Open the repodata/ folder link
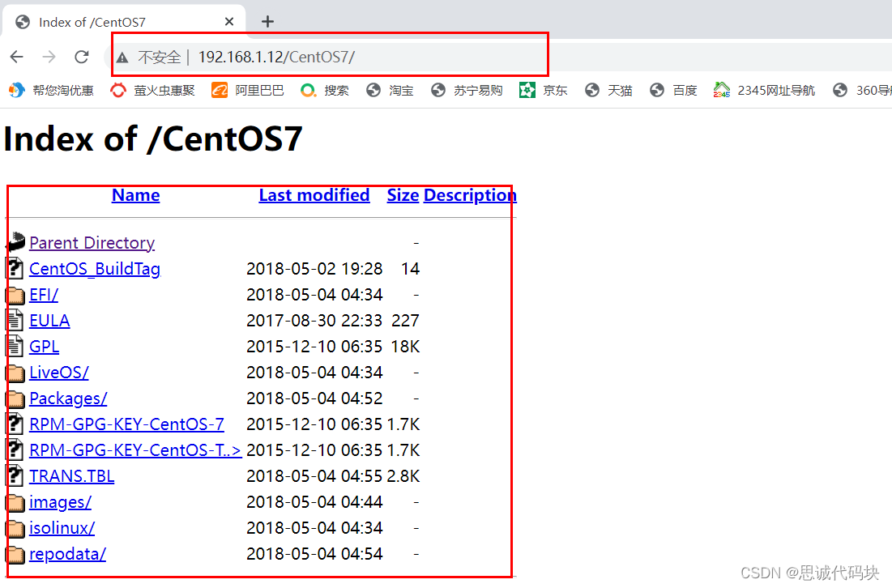This screenshot has width=892, height=588. [68, 555]
